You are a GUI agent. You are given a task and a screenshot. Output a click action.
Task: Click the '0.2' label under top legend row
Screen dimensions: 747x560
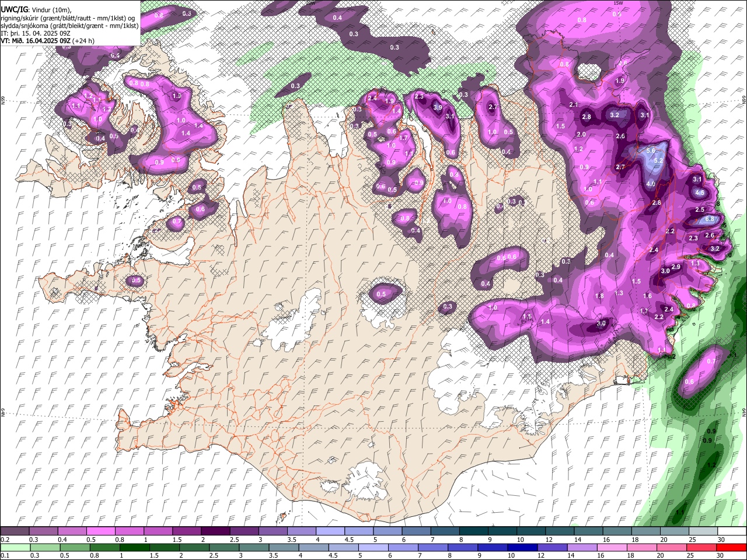pyautogui.click(x=5, y=540)
